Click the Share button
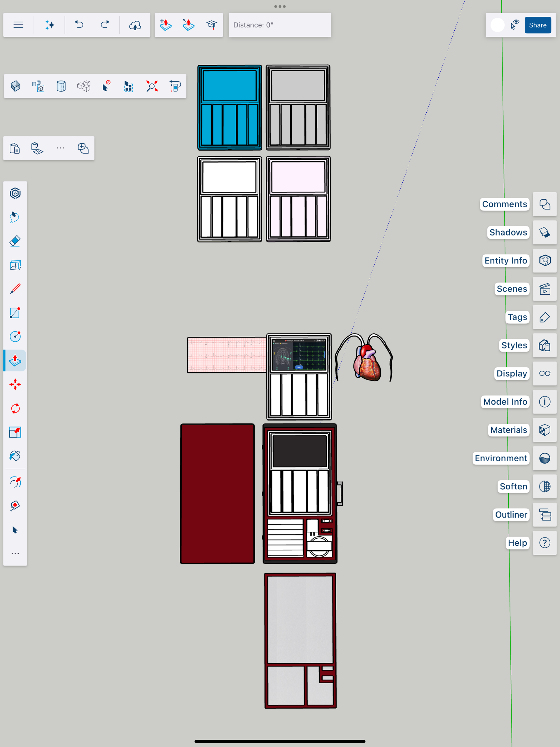 [537, 25]
